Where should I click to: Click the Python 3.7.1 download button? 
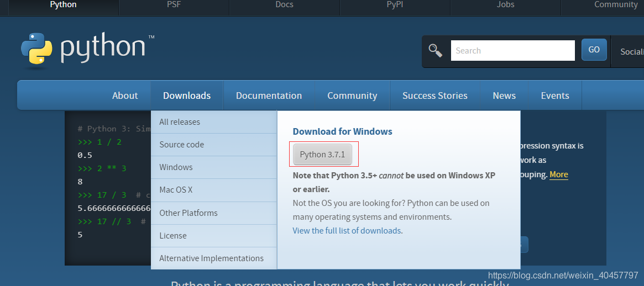(x=322, y=154)
